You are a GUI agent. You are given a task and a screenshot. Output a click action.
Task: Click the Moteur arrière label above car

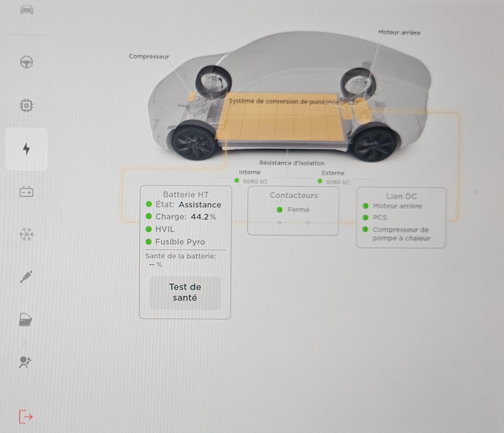pyautogui.click(x=399, y=33)
